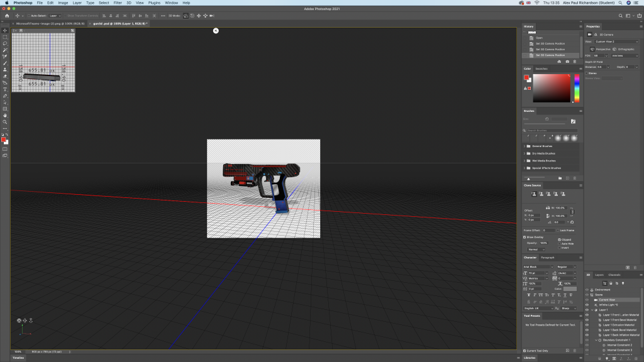Click the Home icon in options bar
This screenshot has width=644, height=362.
coord(7,16)
